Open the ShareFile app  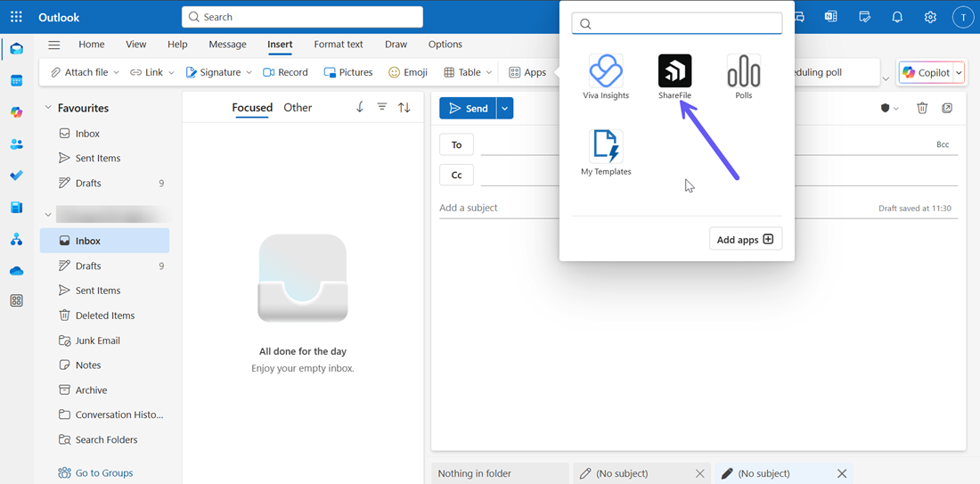[x=674, y=72]
